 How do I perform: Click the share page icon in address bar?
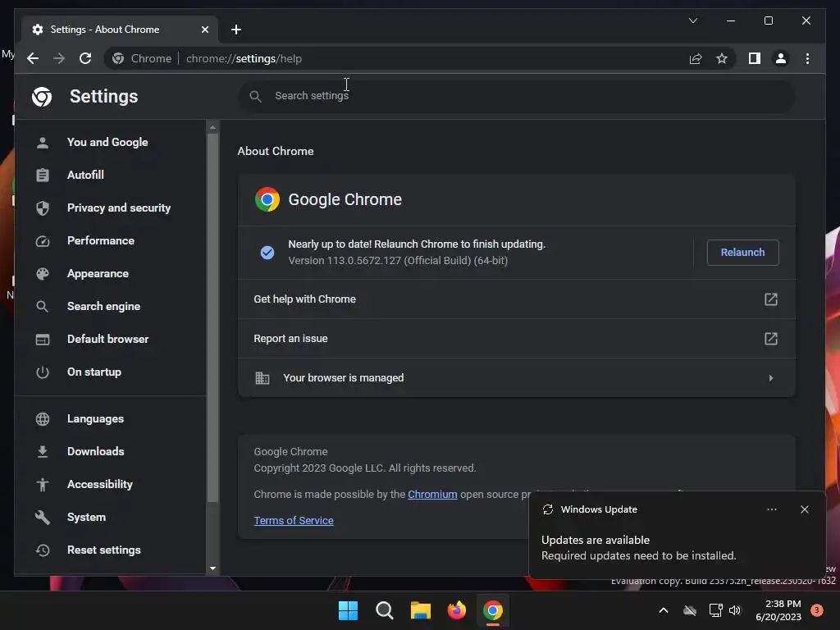click(x=696, y=58)
